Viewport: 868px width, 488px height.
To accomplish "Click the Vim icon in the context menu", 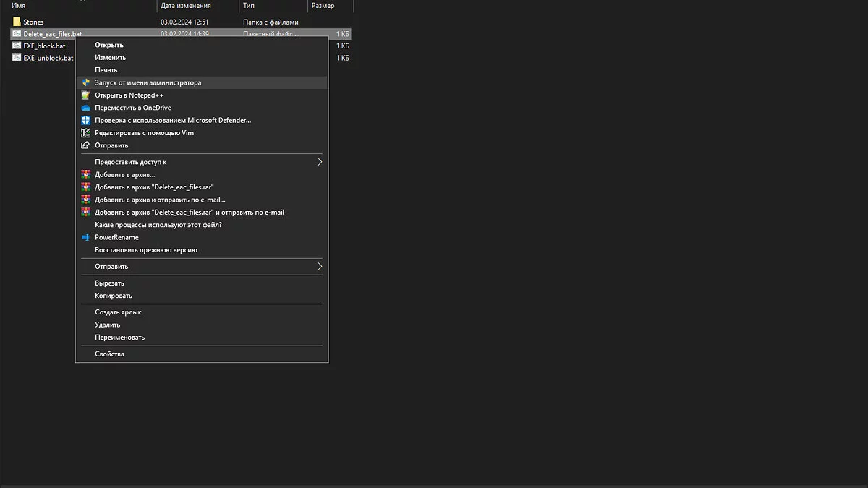I will pyautogui.click(x=85, y=133).
